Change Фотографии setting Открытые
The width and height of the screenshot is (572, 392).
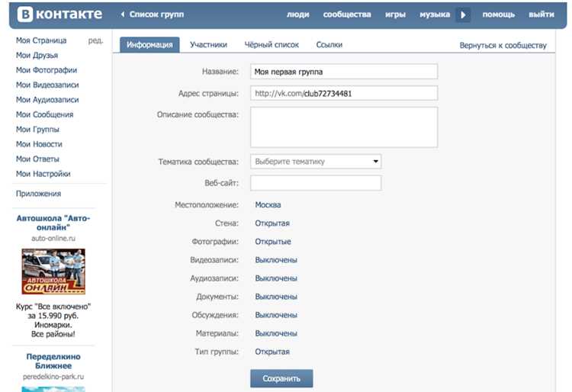[x=273, y=242]
